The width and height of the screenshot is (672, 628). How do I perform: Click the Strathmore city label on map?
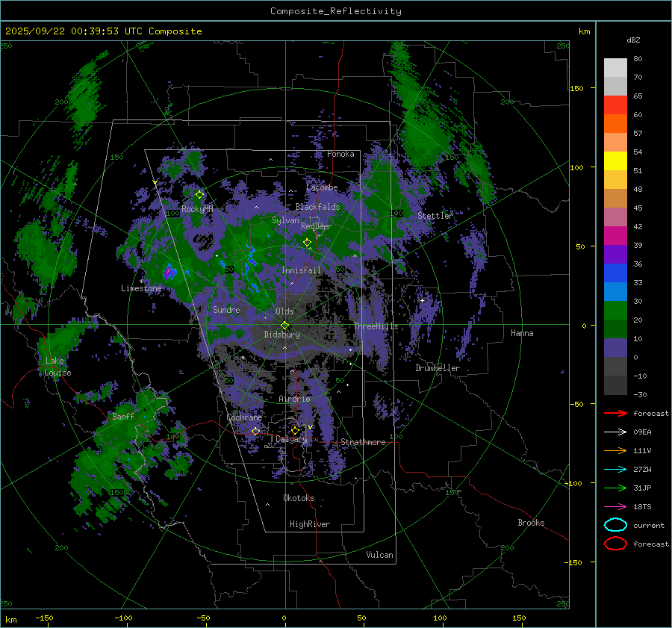(x=363, y=442)
